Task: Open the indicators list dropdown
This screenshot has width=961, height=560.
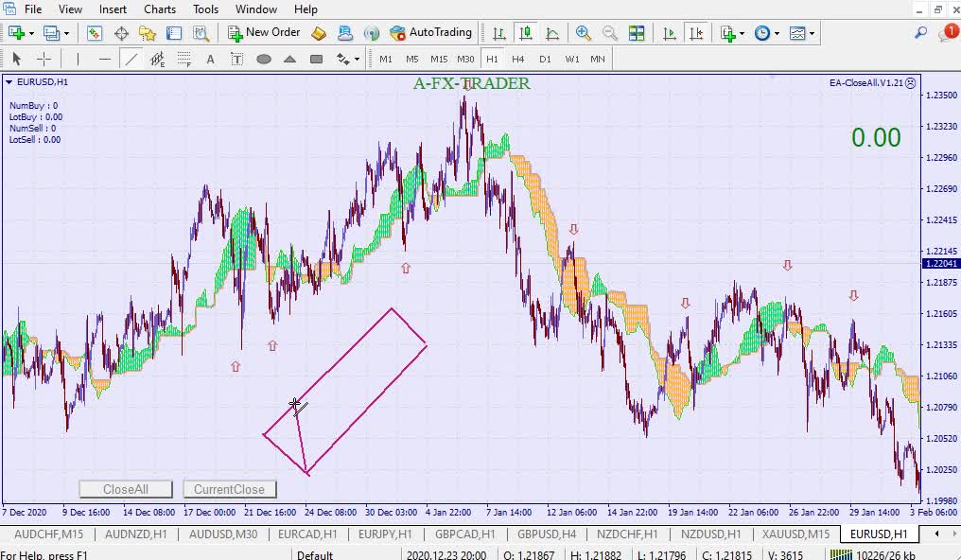Action: (x=743, y=33)
